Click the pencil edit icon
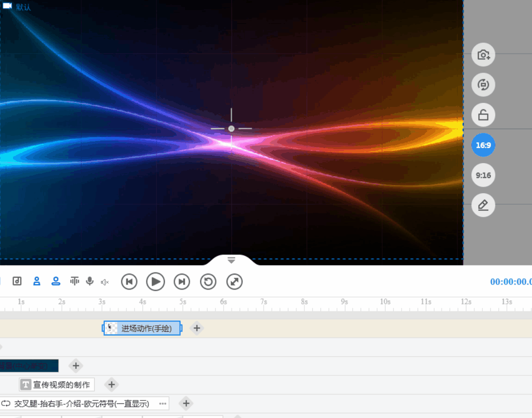 pos(483,205)
